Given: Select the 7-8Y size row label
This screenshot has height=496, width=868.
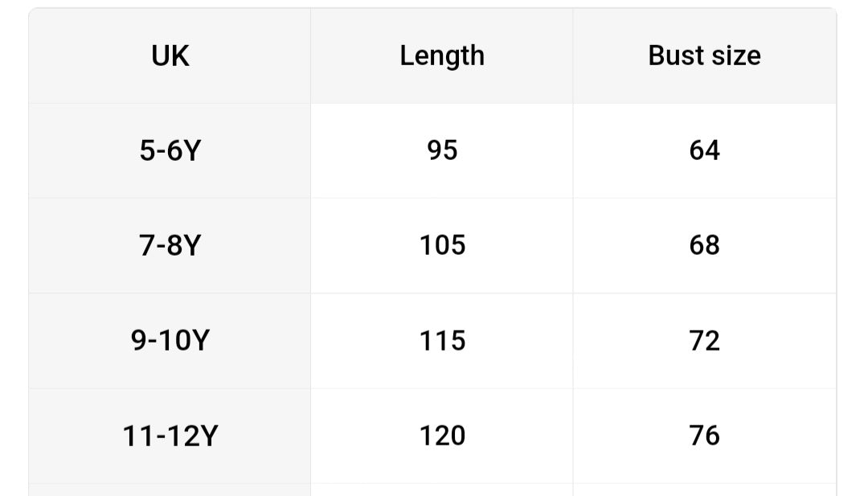Looking at the screenshot, I should click(x=170, y=245).
